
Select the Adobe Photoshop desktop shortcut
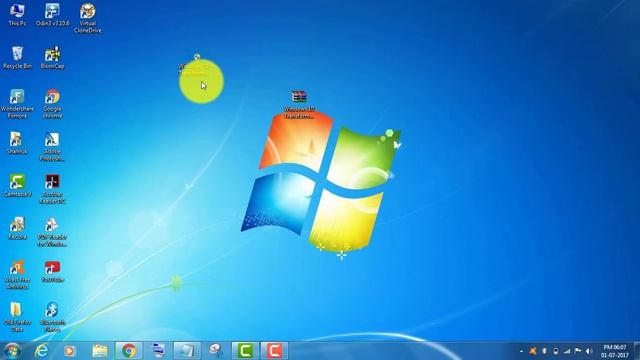(52, 147)
